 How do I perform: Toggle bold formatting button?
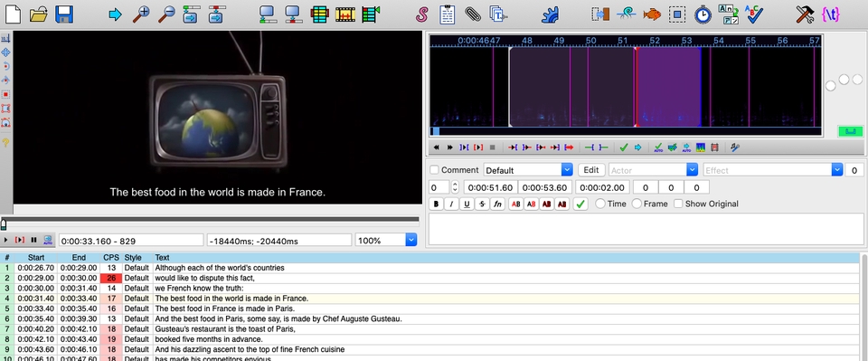pyautogui.click(x=436, y=204)
